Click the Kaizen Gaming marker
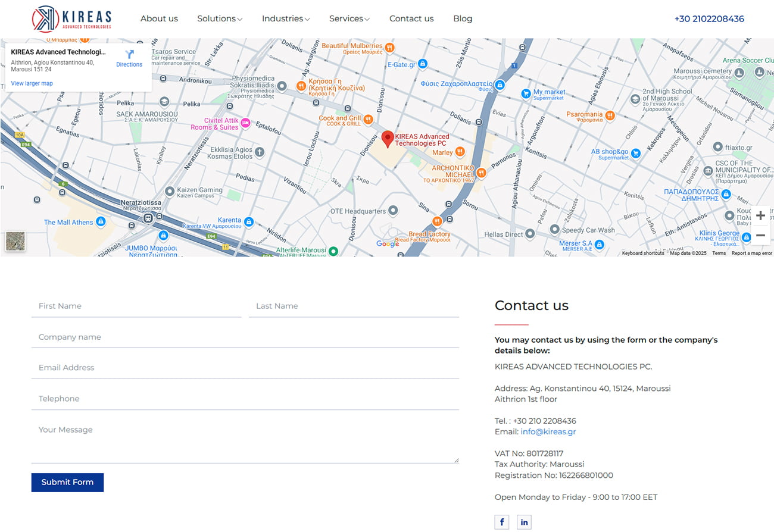774x532 pixels. click(x=170, y=191)
